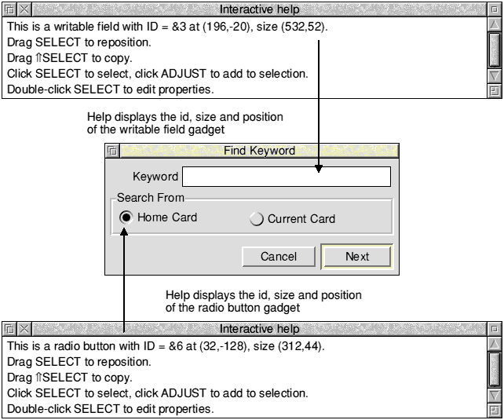The height and width of the screenshot is (420, 504).
Task: Send the Find Keyword window to back
Action: coord(112,151)
